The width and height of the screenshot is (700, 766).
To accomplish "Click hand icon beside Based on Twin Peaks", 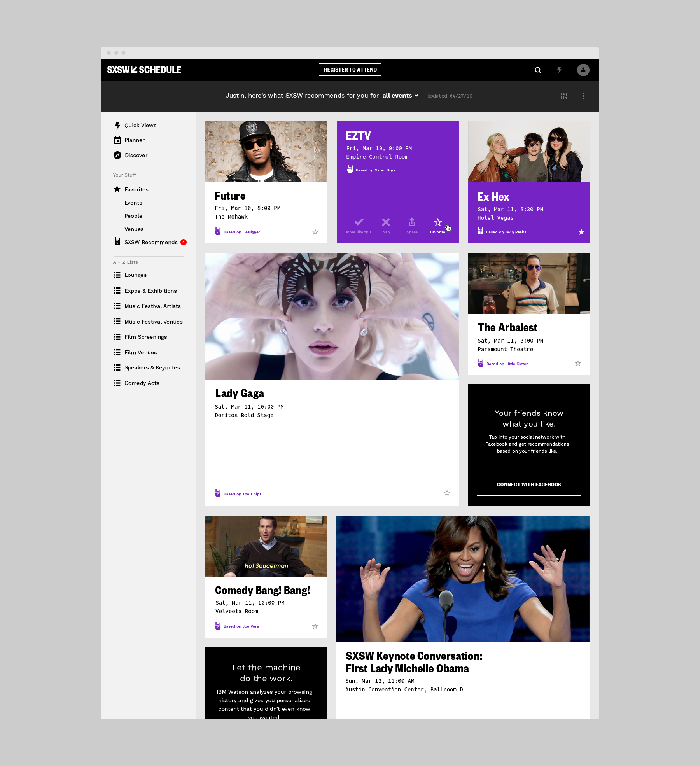I will pyautogui.click(x=480, y=231).
